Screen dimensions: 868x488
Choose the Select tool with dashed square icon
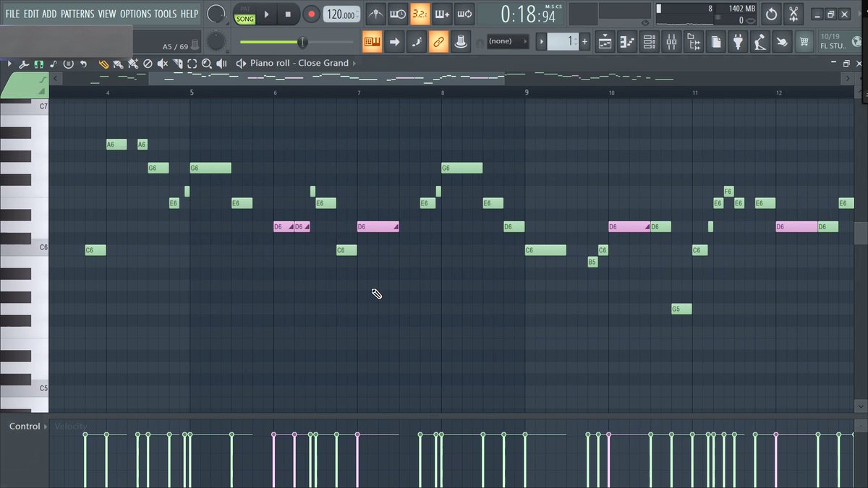192,64
